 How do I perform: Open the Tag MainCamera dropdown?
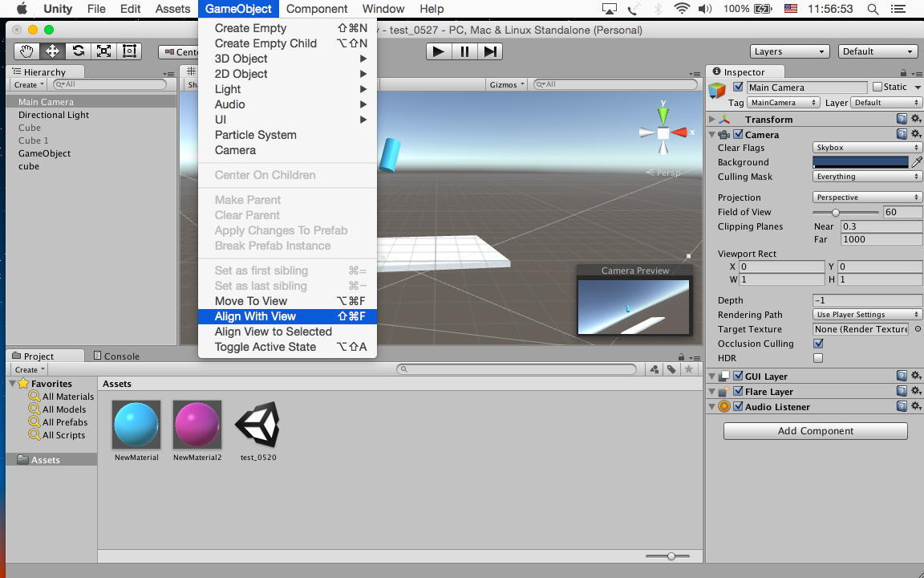[x=783, y=103]
